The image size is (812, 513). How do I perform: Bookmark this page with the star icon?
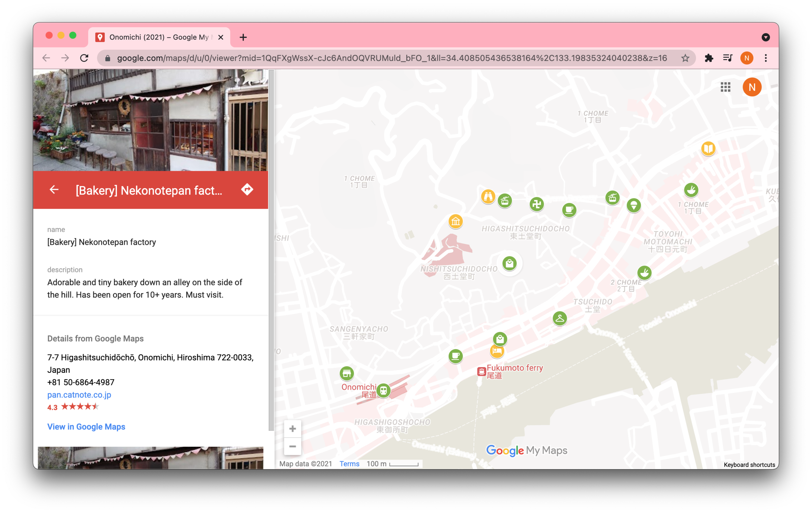pyautogui.click(x=685, y=58)
